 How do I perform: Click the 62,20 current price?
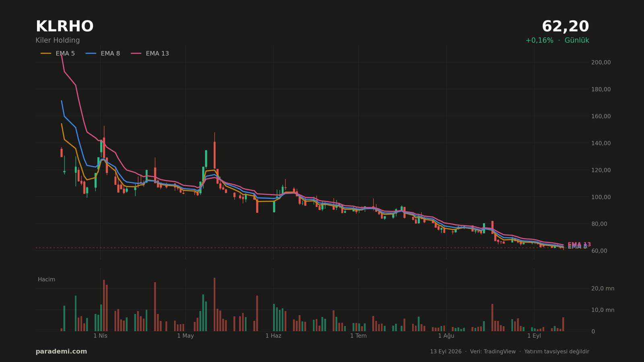(565, 27)
